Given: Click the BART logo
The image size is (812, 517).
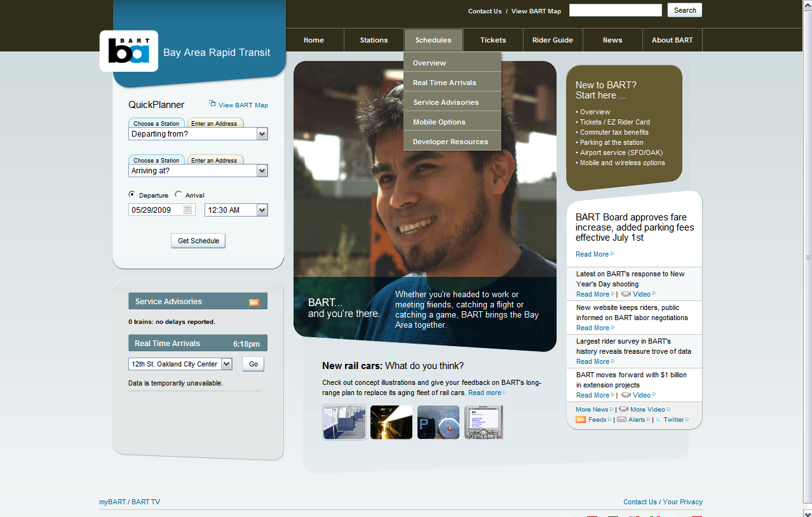Looking at the screenshot, I should click(129, 51).
